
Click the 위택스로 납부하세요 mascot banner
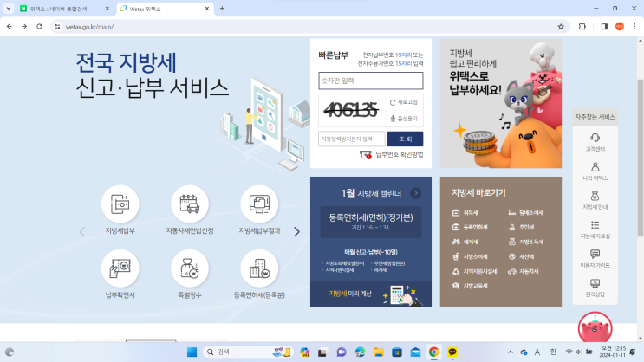(501, 103)
